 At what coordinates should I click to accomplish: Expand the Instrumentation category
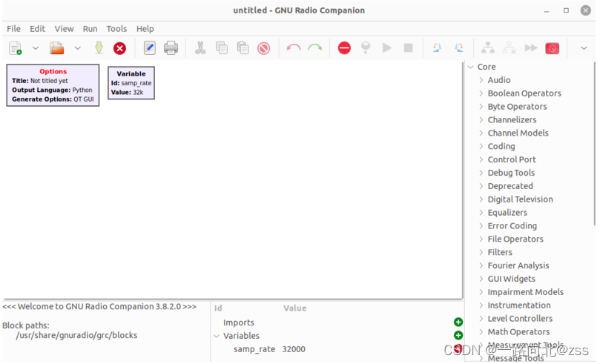[481, 305]
